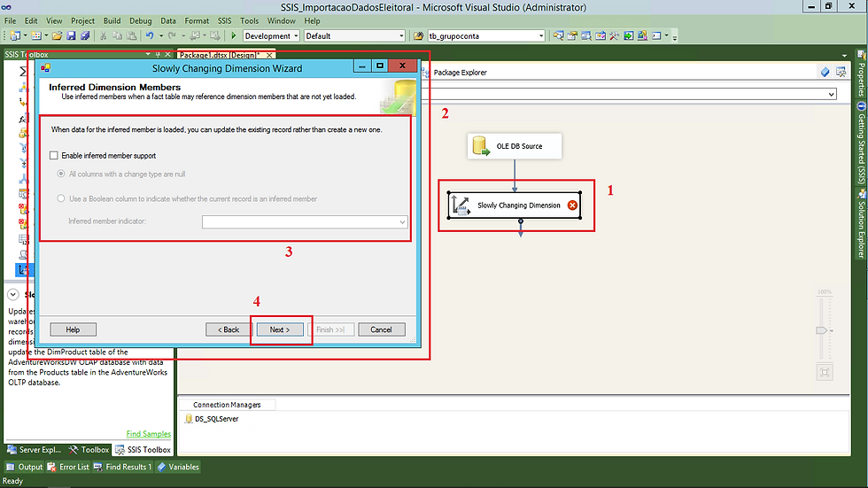Click the green arrow window icon in the toolbar
The image size is (868, 488).
(628, 36)
